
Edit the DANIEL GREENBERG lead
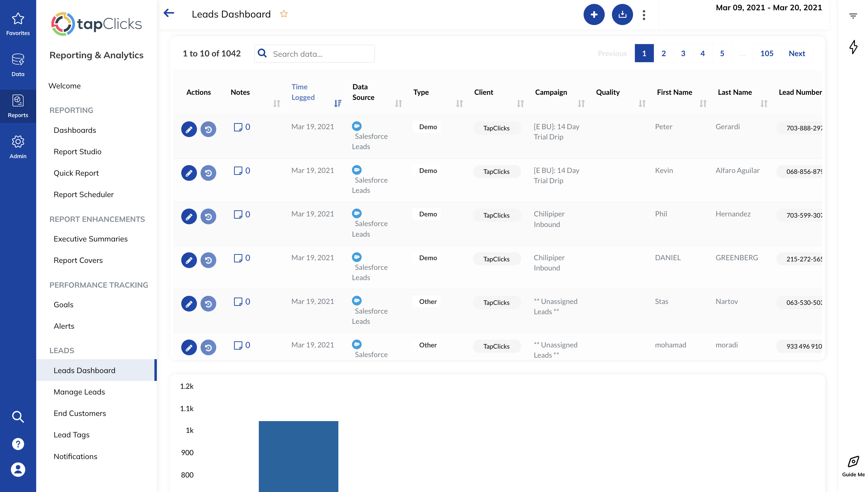coord(189,260)
